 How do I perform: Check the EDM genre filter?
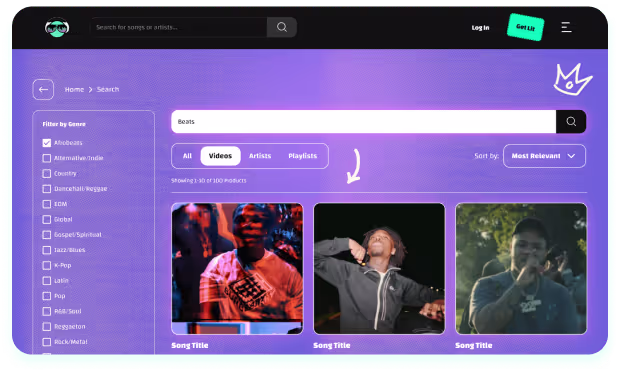(47, 204)
